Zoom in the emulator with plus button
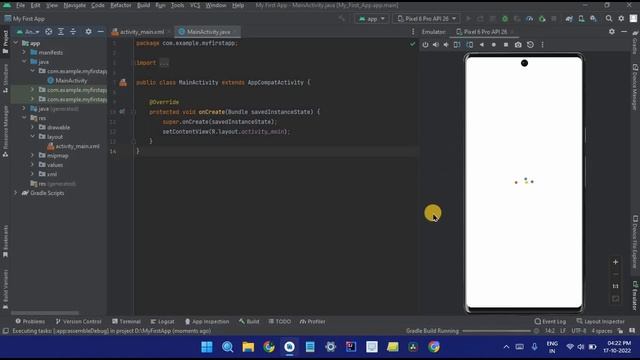This screenshot has height=360, width=640. [x=616, y=262]
